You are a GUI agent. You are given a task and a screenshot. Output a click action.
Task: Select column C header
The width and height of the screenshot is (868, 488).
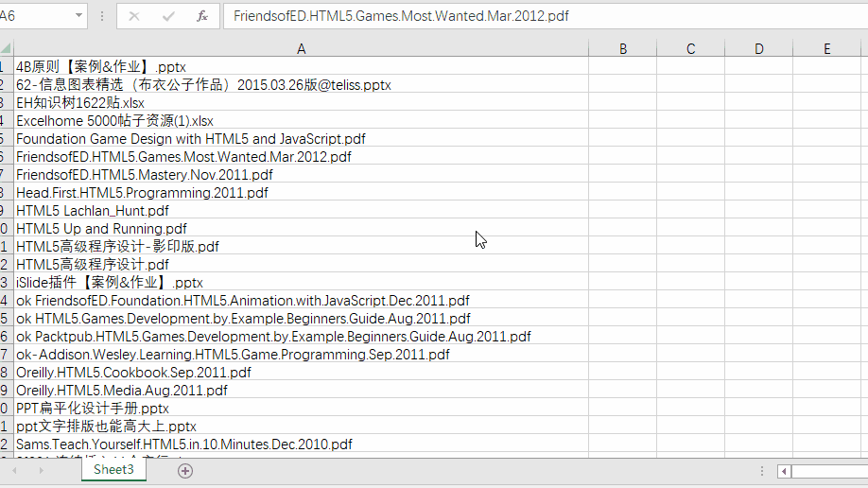[x=691, y=49]
